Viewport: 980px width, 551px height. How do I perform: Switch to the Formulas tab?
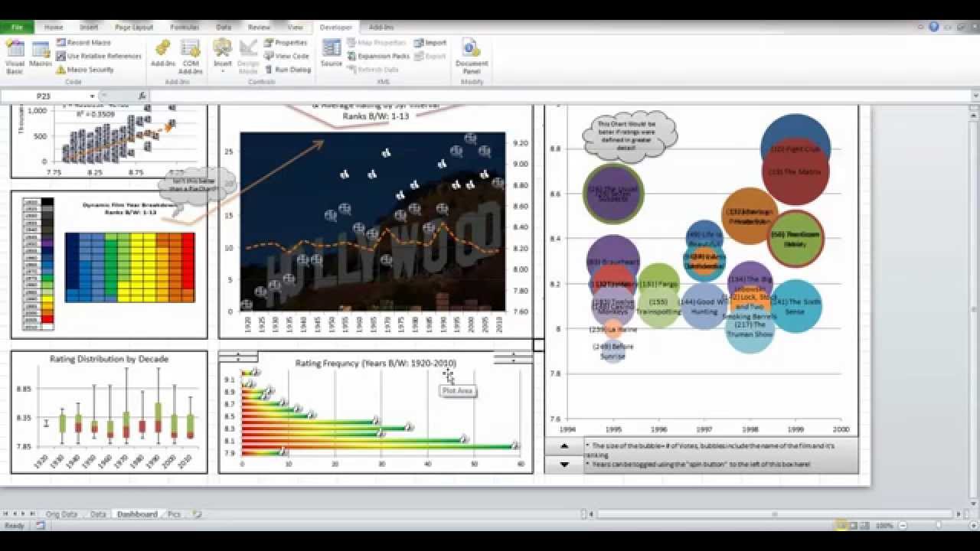[185, 27]
